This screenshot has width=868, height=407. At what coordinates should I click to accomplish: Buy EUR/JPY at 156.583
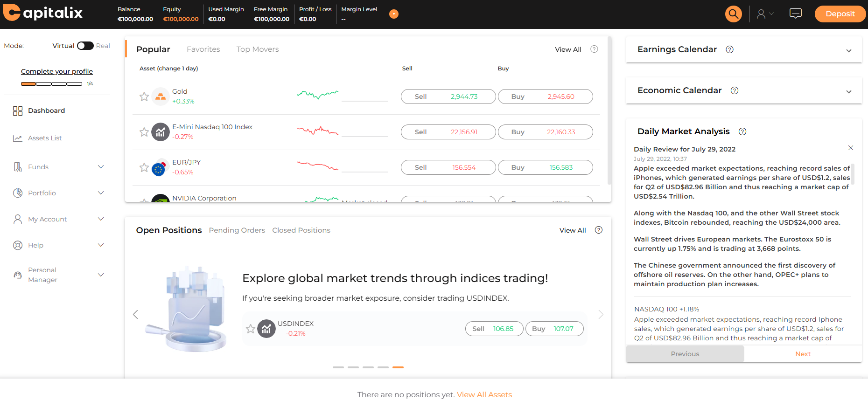[x=546, y=167]
